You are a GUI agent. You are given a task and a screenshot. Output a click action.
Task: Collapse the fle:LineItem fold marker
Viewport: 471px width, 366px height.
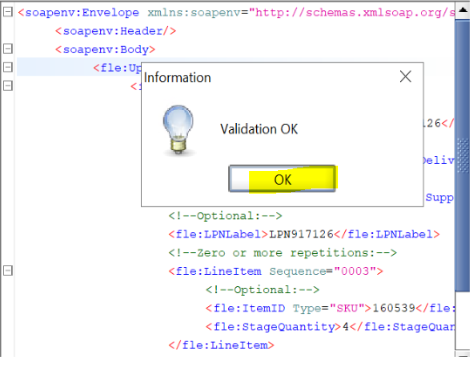tap(8, 270)
